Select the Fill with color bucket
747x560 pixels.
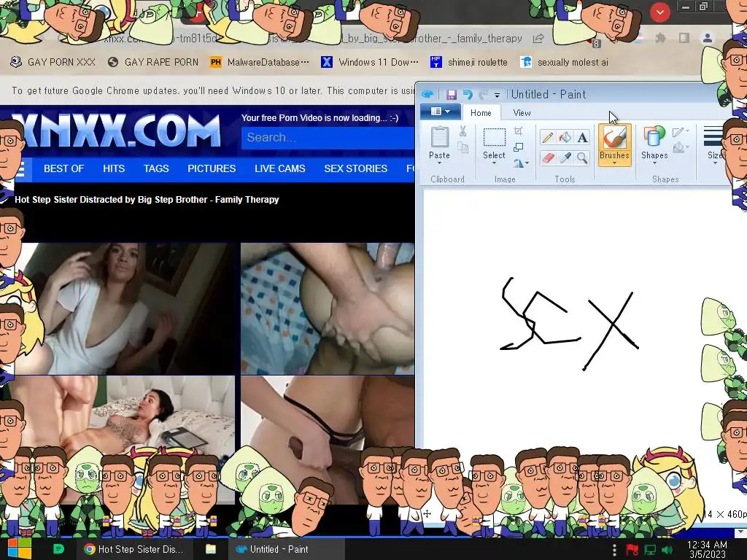(565, 138)
